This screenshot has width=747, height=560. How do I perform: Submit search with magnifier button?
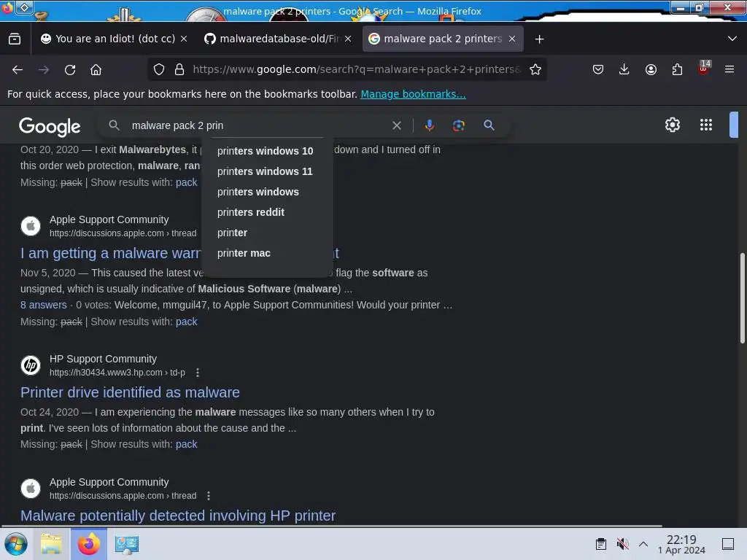click(x=489, y=125)
